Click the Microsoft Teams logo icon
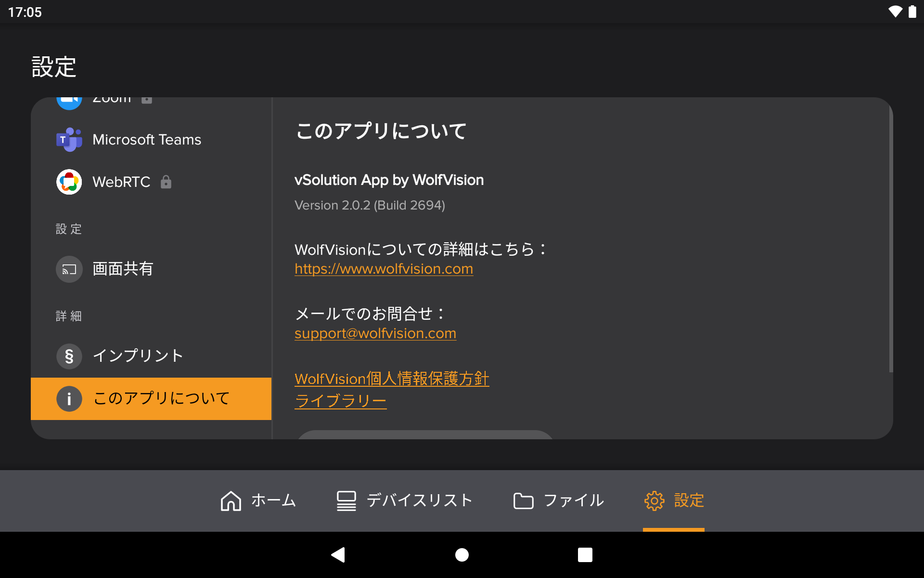924x578 pixels. click(x=69, y=140)
